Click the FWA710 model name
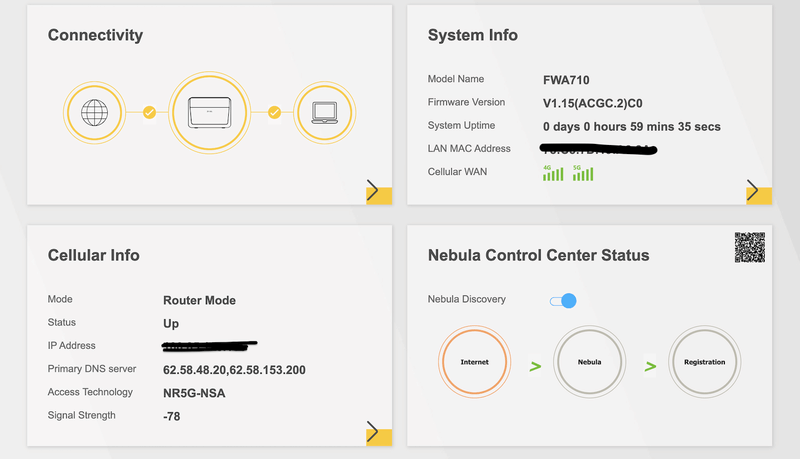This screenshot has height=459, width=800. pyautogui.click(x=565, y=79)
